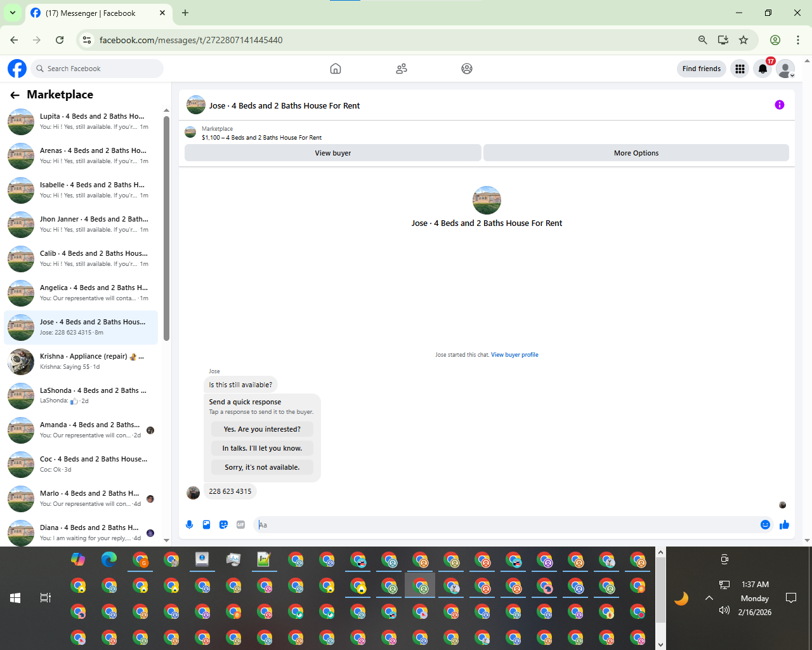Click the browser back arrow
Image resolution: width=812 pixels, height=650 pixels.
pyautogui.click(x=14, y=40)
